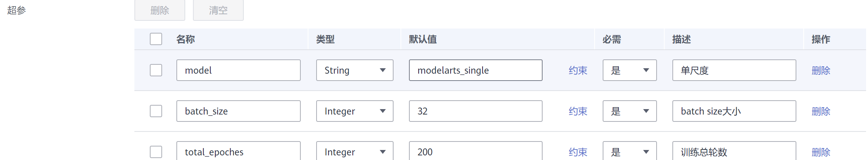The width and height of the screenshot is (868, 160).
Task: Click the 单尺度 description field
Action: (x=734, y=70)
